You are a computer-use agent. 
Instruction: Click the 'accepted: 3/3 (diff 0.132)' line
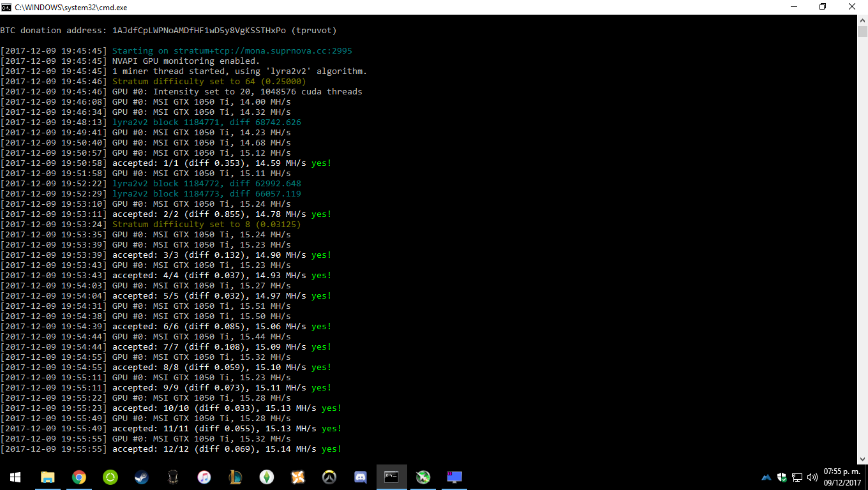[x=166, y=255]
